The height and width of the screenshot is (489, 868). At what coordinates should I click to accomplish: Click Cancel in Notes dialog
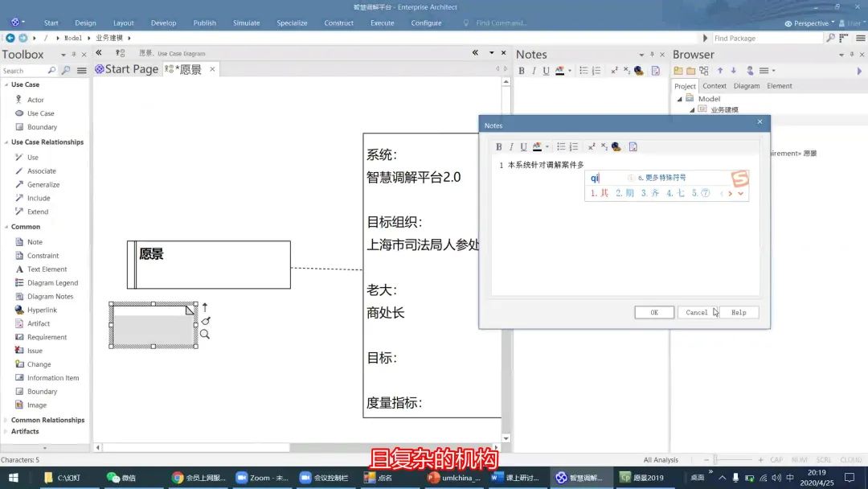tap(696, 312)
